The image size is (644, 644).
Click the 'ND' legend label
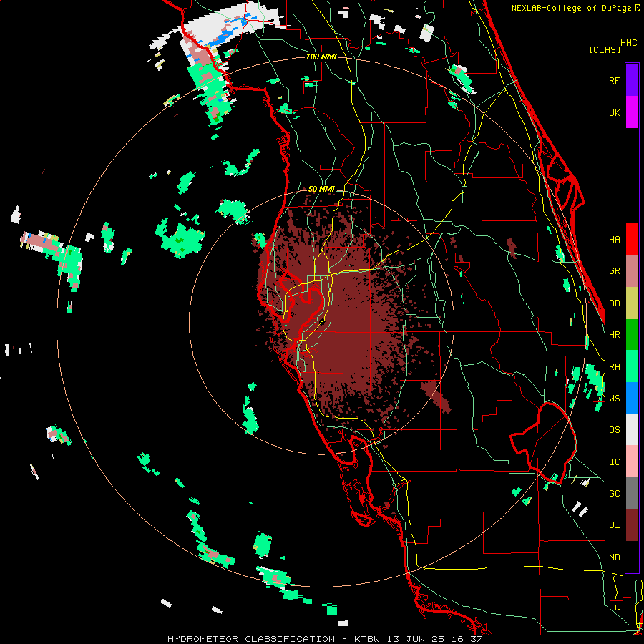click(x=614, y=557)
